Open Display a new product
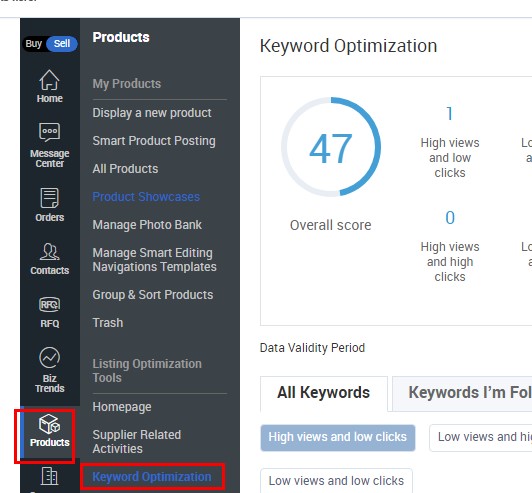The height and width of the screenshot is (493, 532). click(x=152, y=113)
